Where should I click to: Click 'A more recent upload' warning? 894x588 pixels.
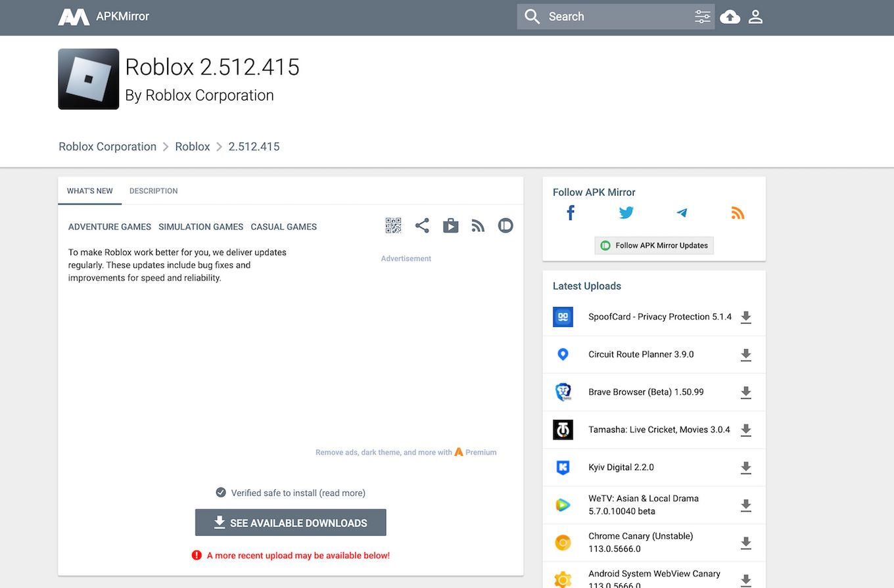(291, 556)
